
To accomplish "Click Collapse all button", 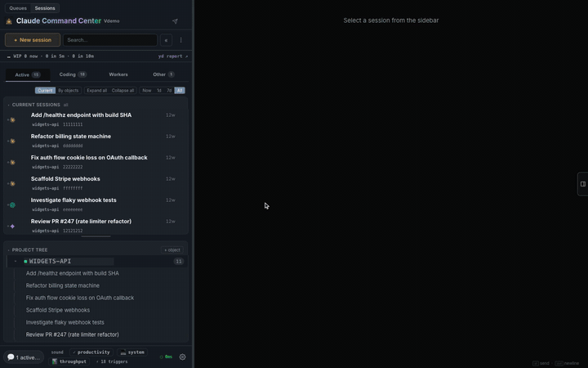I will coord(122,91).
